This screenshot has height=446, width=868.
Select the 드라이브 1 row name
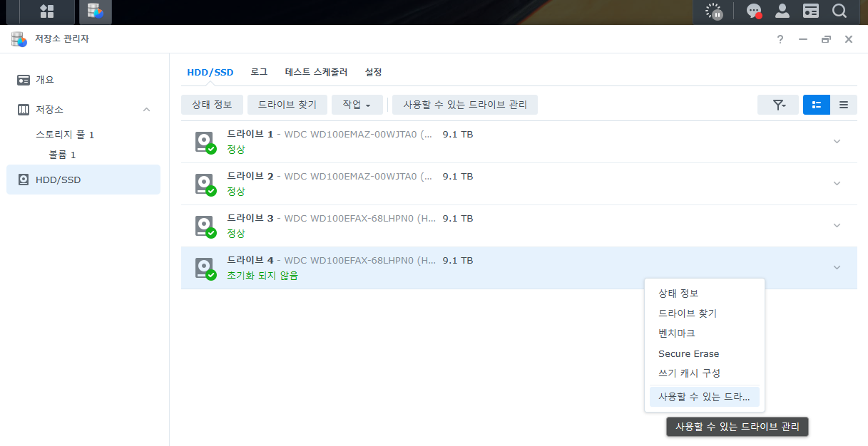[x=250, y=134]
